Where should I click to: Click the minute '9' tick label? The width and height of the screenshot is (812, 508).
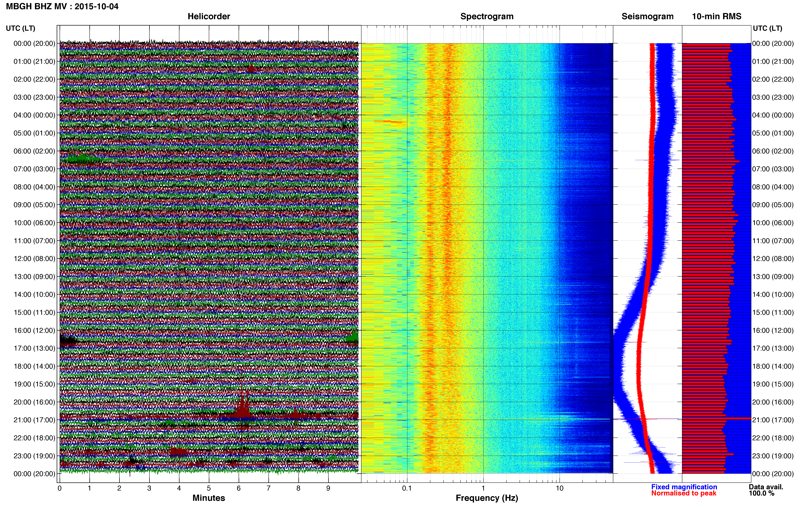(x=328, y=488)
